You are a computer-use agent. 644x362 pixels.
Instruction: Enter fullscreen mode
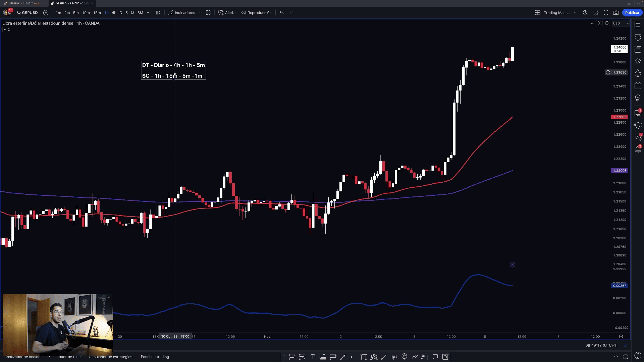click(x=606, y=13)
